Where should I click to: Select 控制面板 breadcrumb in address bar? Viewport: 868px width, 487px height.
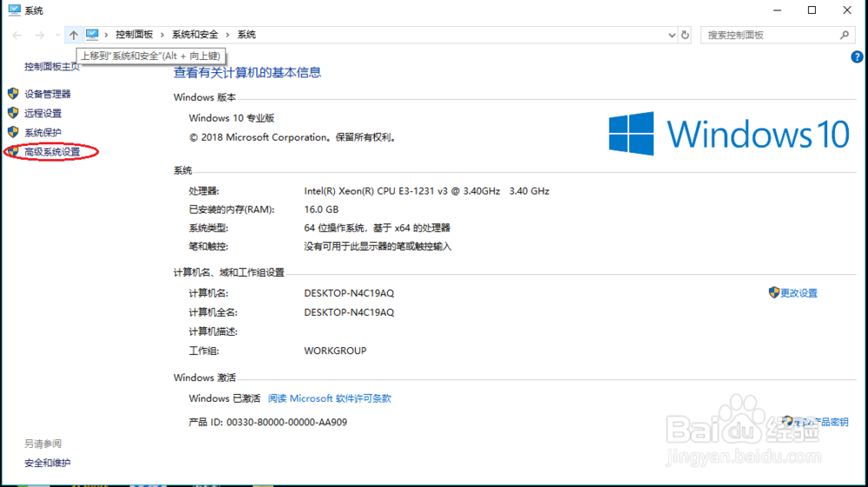coord(134,35)
